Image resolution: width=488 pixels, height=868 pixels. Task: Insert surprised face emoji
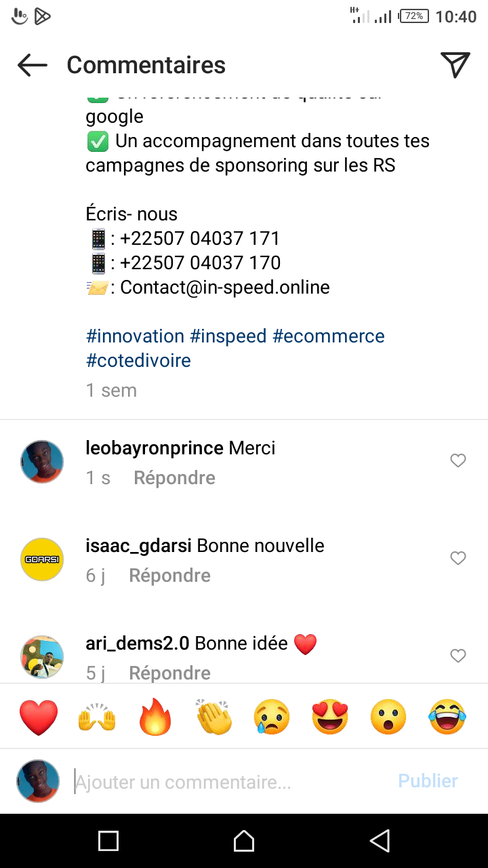[389, 717]
